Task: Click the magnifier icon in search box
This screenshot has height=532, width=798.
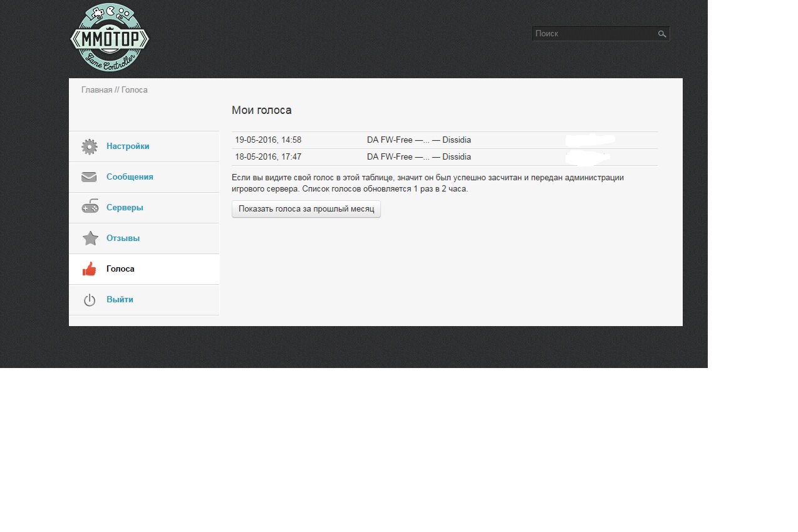Action: click(662, 34)
